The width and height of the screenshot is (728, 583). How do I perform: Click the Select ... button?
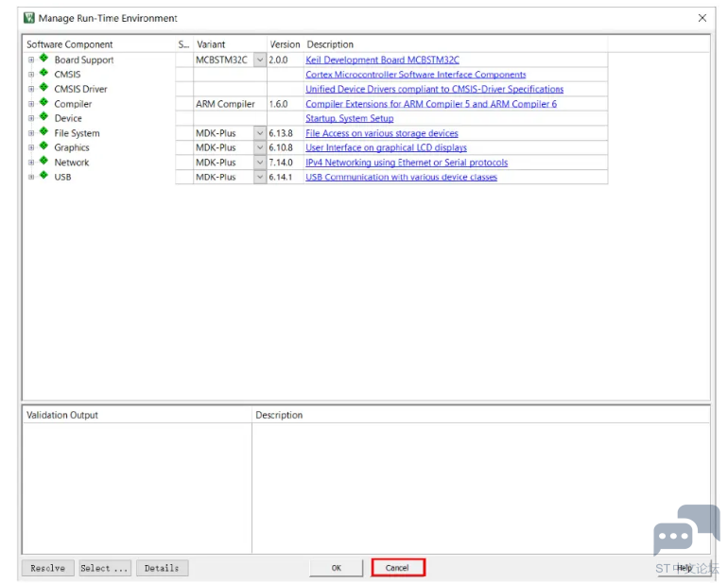105,568
